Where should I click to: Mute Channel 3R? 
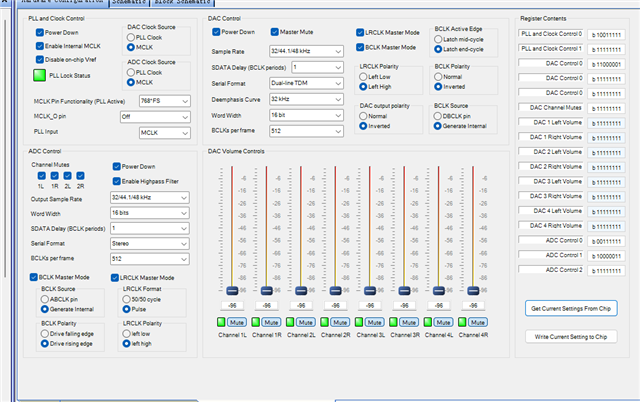(409, 322)
